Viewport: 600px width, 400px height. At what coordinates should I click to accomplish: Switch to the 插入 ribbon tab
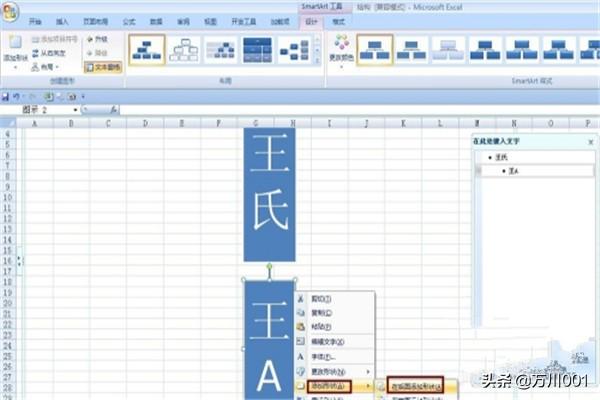point(62,22)
